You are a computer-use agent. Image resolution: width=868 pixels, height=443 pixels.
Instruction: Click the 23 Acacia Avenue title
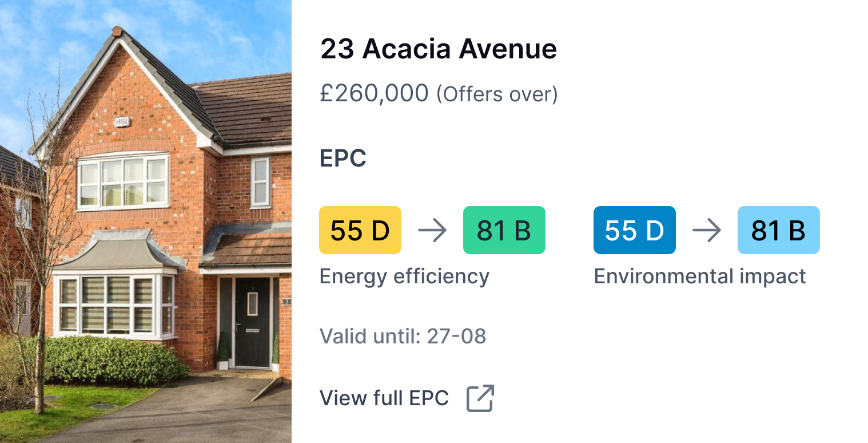(x=439, y=49)
